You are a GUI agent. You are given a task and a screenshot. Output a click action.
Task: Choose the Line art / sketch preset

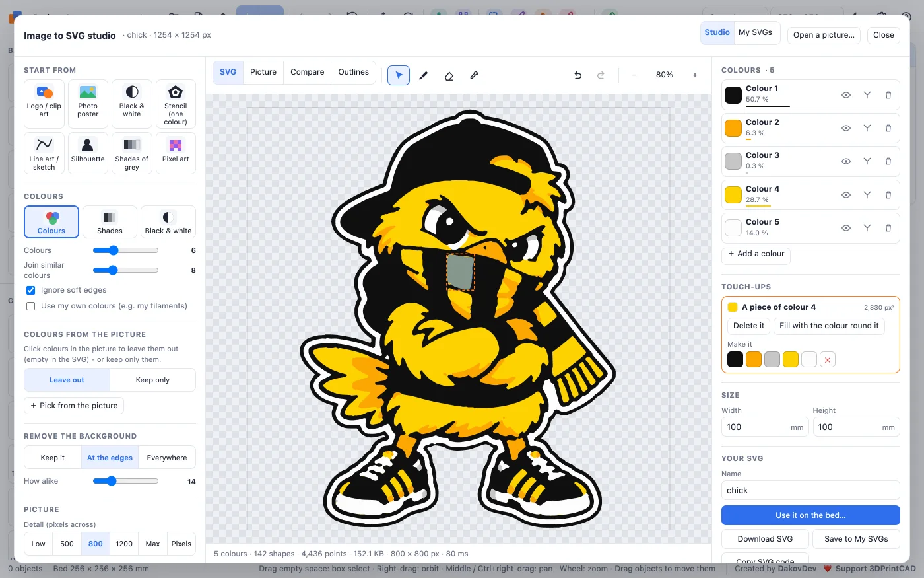[x=44, y=153]
